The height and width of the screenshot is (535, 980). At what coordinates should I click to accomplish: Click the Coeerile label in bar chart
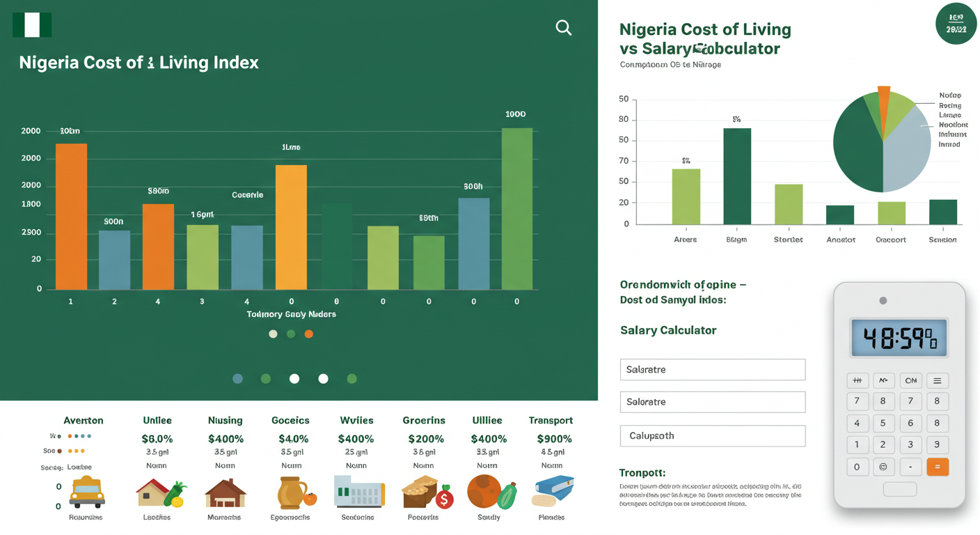coord(248,195)
